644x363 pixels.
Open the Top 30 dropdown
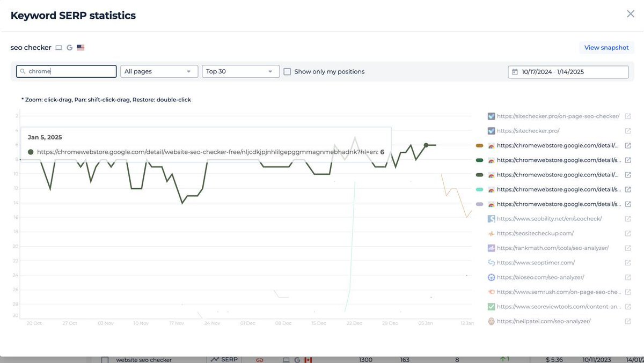coord(240,71)
